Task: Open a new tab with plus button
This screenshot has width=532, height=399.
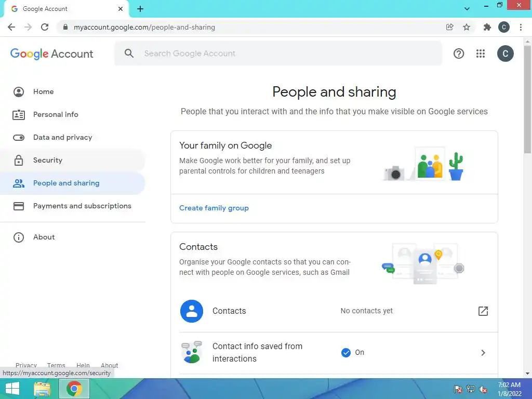Action: pos(140,9)
